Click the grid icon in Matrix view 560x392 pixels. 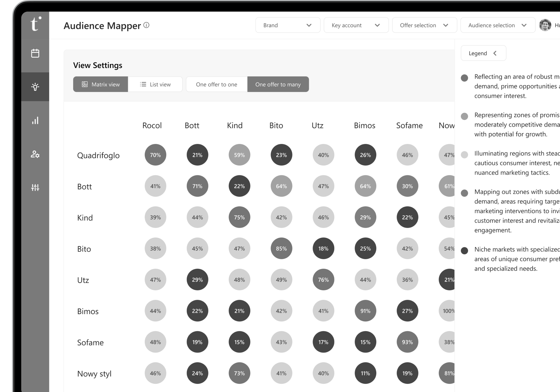point(85,84)
